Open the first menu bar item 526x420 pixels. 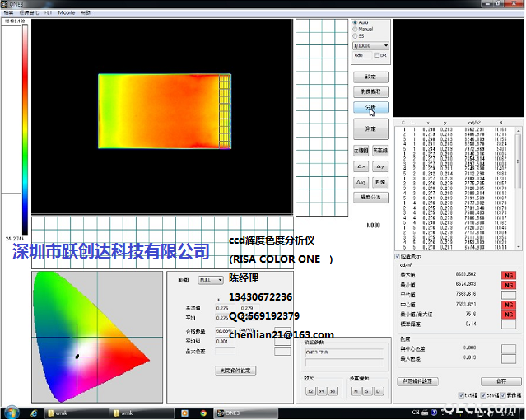(8, 12)
